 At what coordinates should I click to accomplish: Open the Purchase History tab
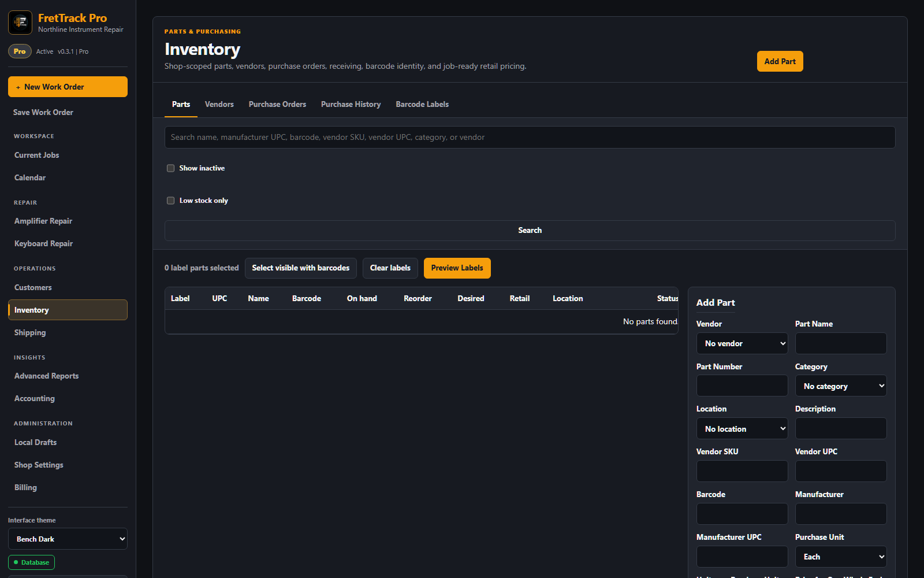[351, 105]
